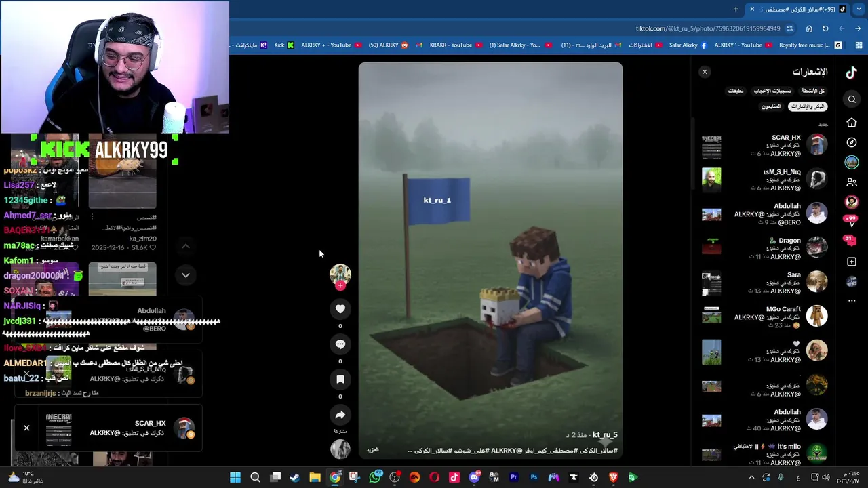Reload the TikTok page
868x488 pixels.
click(x=825, y=28)
